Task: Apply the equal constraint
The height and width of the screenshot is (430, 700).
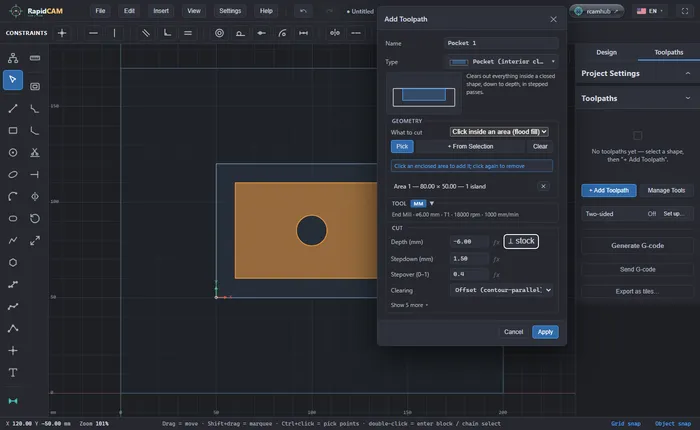Action: point(188,33)
